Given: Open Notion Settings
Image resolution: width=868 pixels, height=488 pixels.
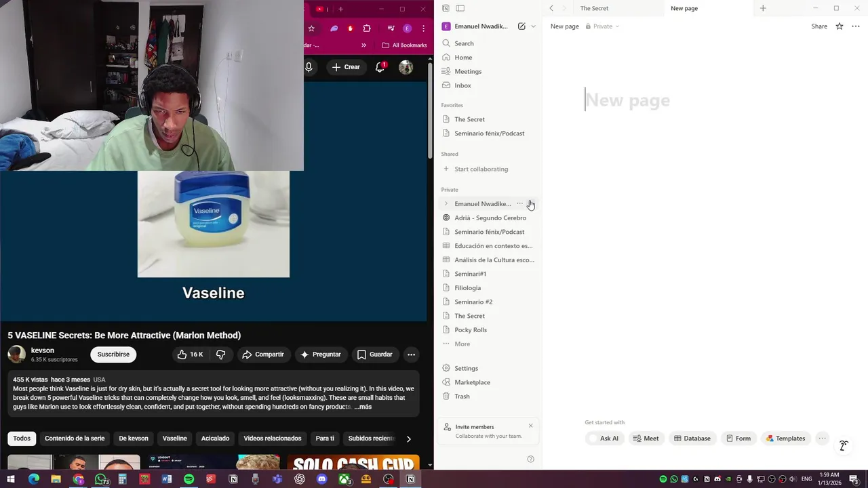Looking at the screenshot, I should (x=488, y=368).
